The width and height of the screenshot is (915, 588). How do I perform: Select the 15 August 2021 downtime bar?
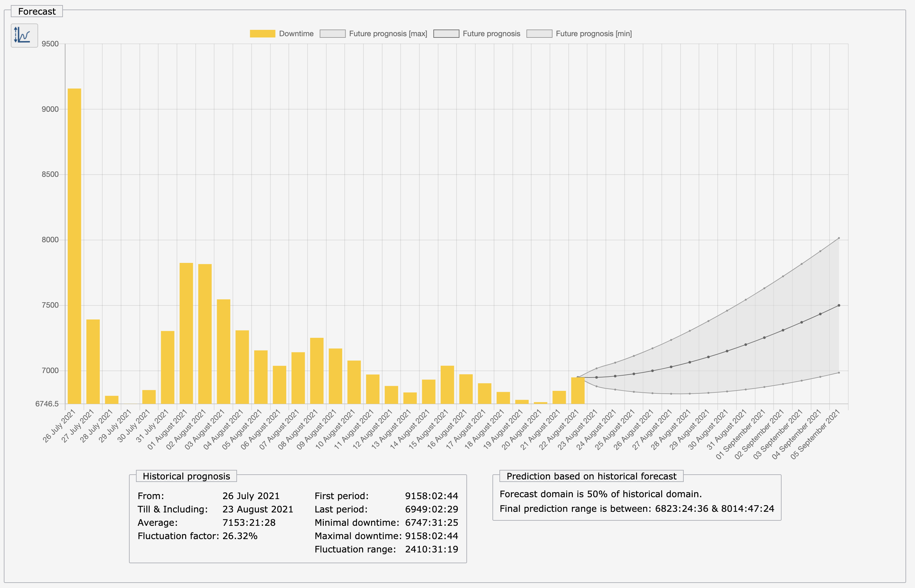[x=447, y=384]
